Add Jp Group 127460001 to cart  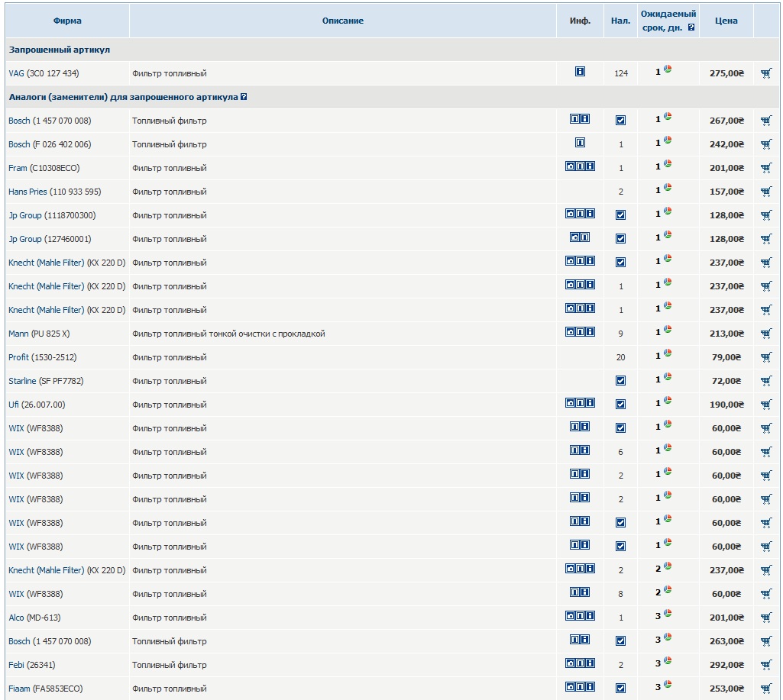pos(766,239)
